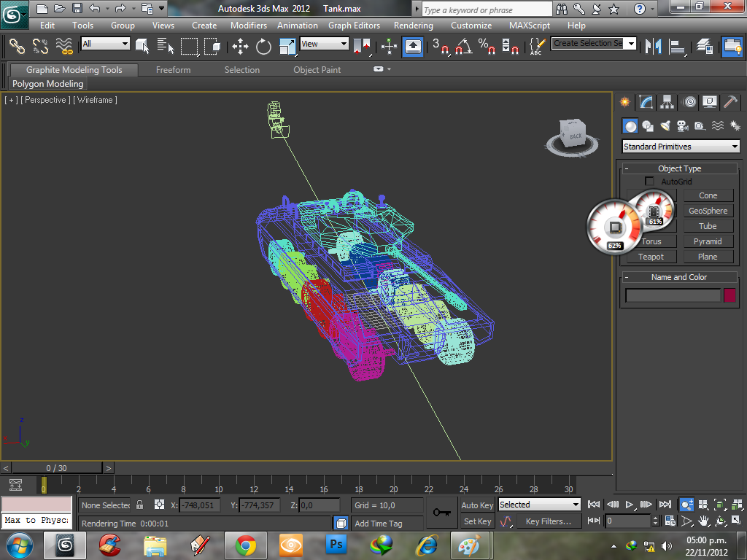747x560 pixels.
Task: Open Standard Primitives category dropdown
Action: coord(681,146)
